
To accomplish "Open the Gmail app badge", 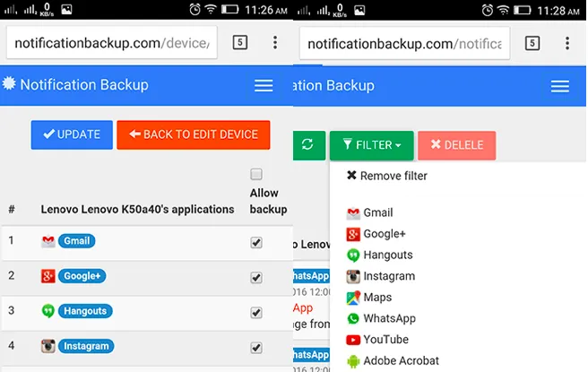I will [x=77, y=241].
